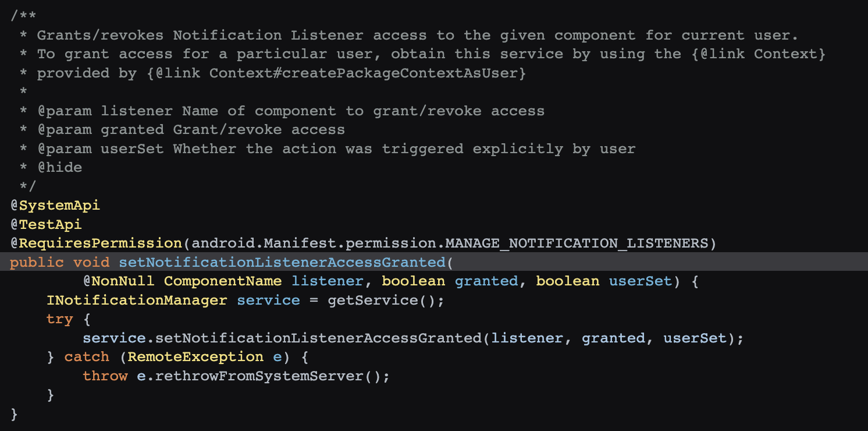Screen dimensions: 868x431
Task: Select the @RequiresPermission annotation
Action: point(96,243)
